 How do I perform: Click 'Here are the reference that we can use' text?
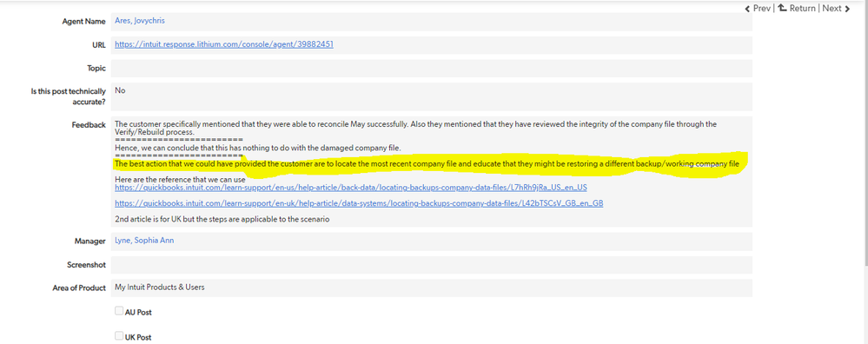pyautogui.click(x=180, y=180)
